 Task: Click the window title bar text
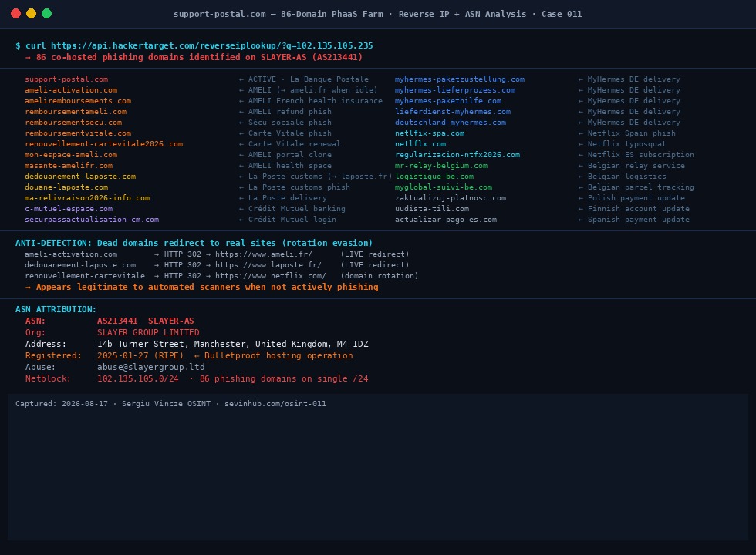377,14
